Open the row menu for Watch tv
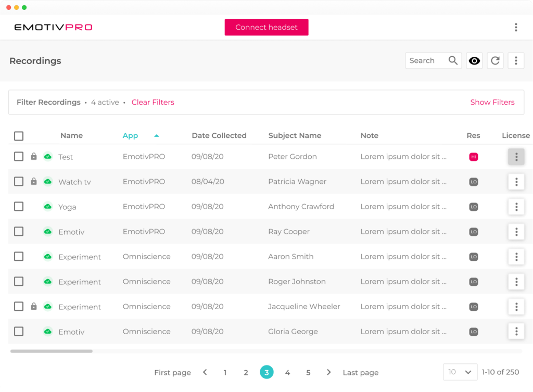Viewport: 533px width, 392px height. tap(516, 182)
